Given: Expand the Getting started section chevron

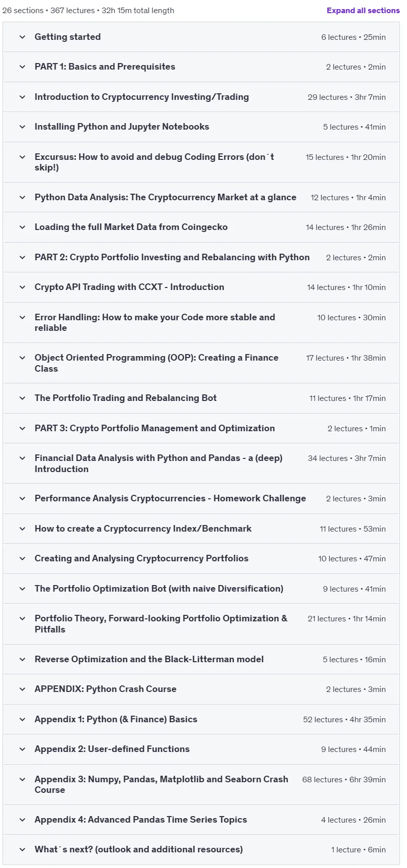Looking at the screenshot, I should click(x=22, y=37).
